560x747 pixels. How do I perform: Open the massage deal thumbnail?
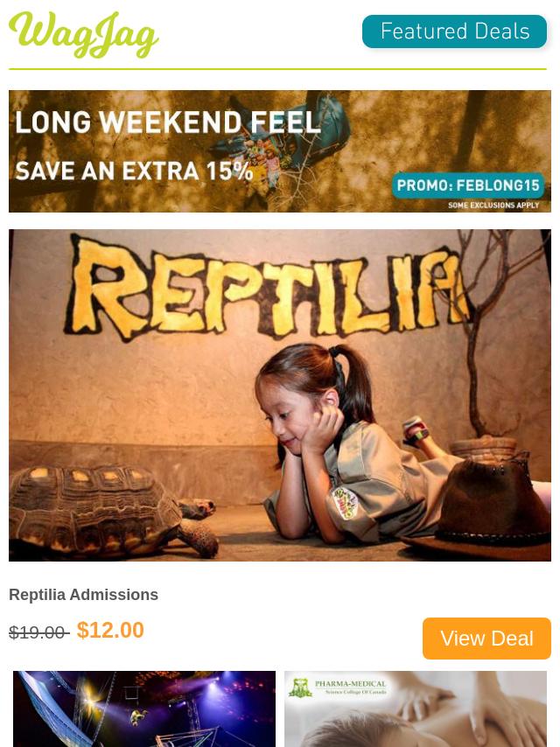[x=416, y=709]
